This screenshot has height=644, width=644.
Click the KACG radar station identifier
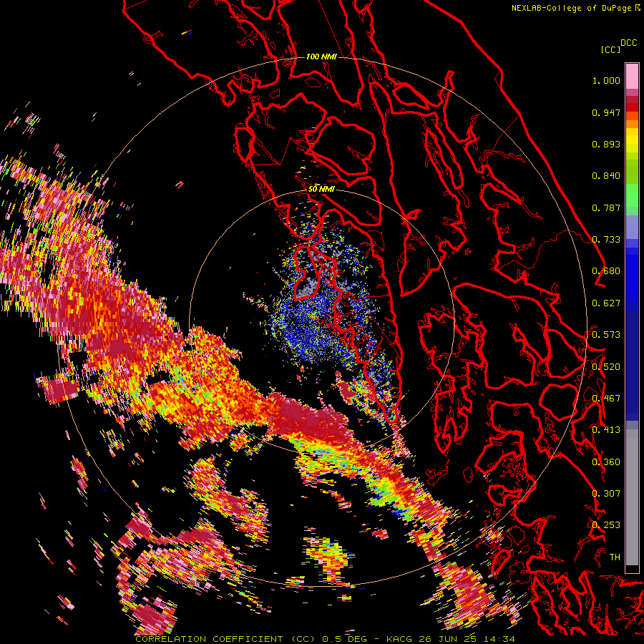401,639
